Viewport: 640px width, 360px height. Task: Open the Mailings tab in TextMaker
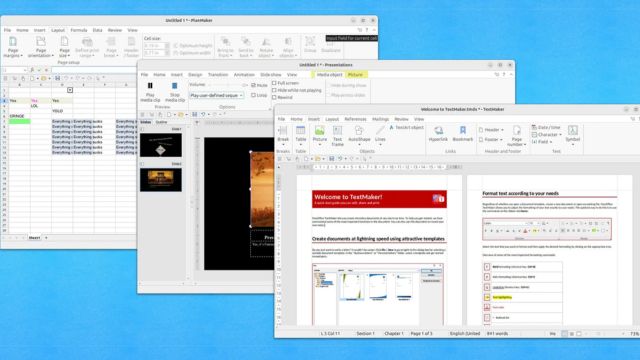[x=380, y=119]
